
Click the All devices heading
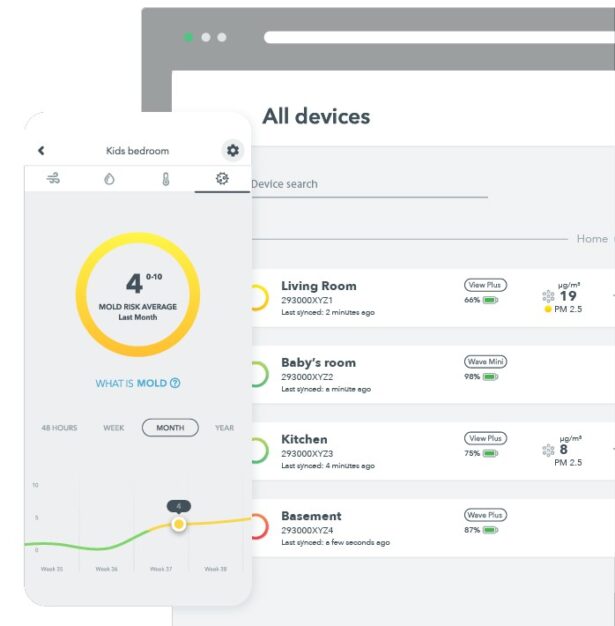(316, 117)
